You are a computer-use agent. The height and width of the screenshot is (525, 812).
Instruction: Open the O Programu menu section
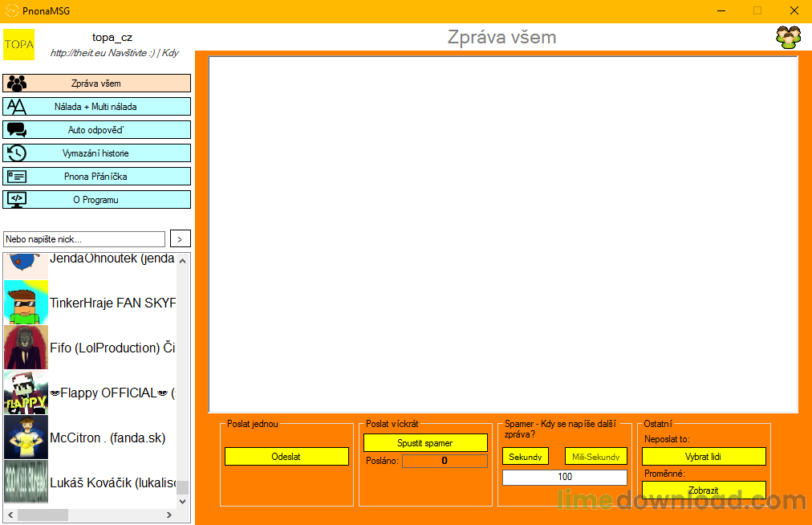pos(96,200)
